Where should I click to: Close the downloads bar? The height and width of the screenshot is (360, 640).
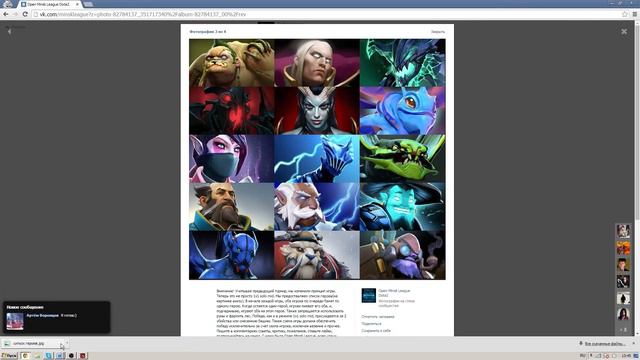tap(634, 344)
